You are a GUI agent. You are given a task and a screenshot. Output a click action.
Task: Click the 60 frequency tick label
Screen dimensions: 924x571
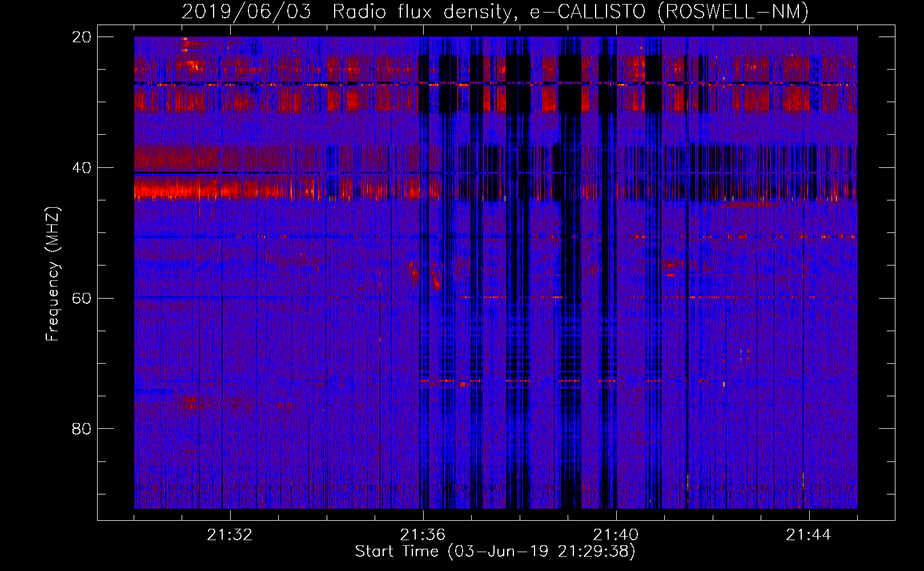(82, 299)
